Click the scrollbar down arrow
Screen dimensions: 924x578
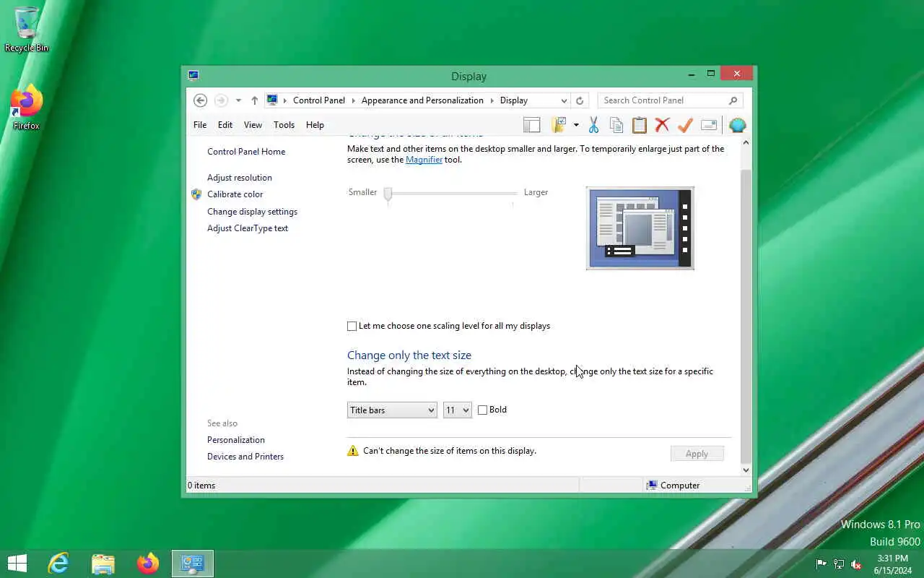click(746, 470)
